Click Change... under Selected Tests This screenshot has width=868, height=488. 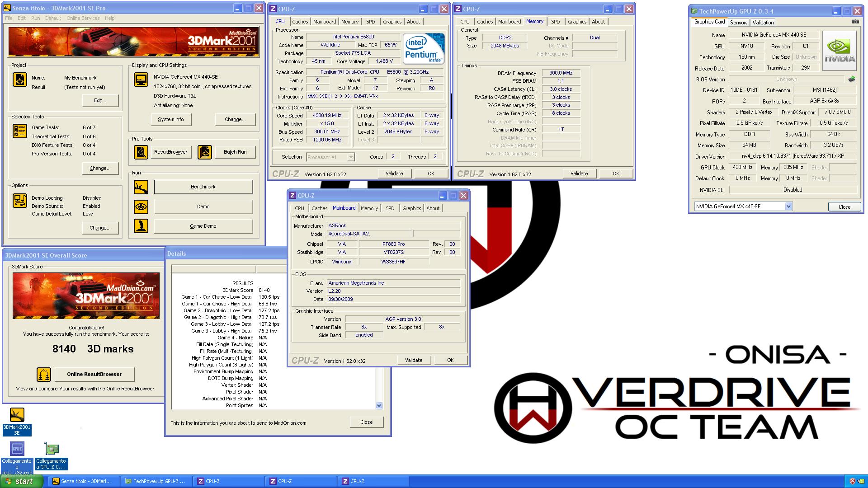[x=100, y=169]
